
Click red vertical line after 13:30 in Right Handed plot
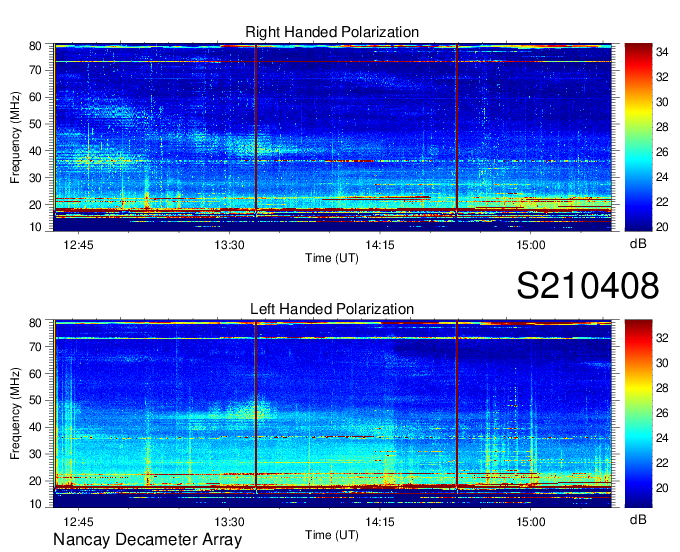[x=256, y=128]
